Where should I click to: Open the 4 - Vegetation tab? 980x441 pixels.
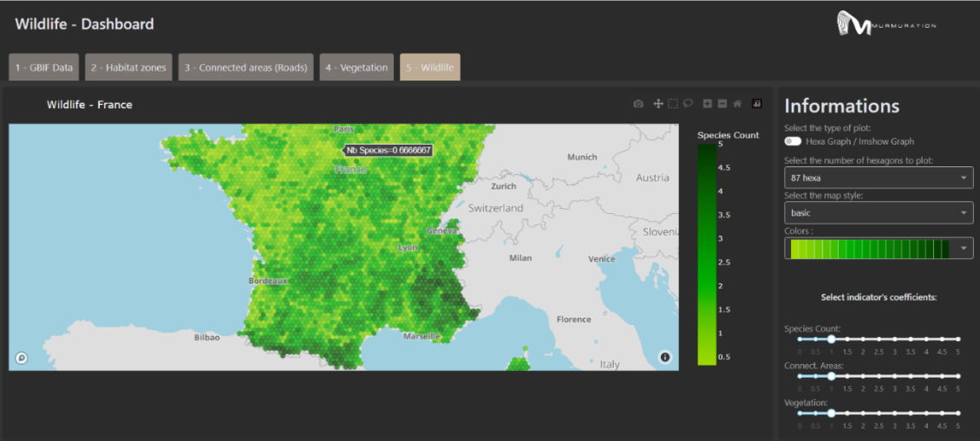(356, 68)
